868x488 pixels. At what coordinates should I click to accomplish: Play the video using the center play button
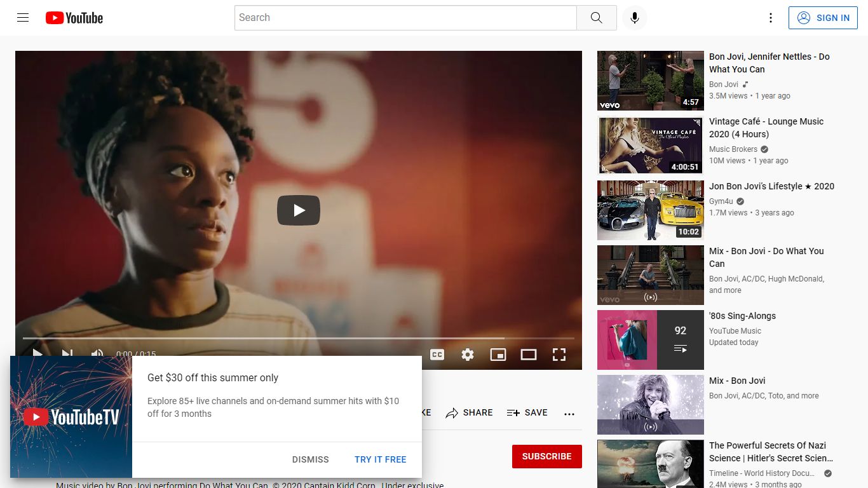click(x=299, y=210)
